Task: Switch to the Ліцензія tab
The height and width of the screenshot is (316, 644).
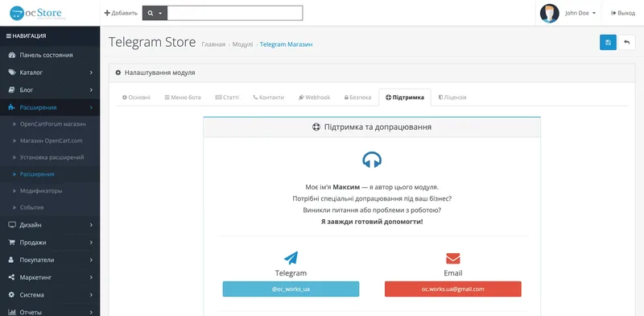Action: 452,98
